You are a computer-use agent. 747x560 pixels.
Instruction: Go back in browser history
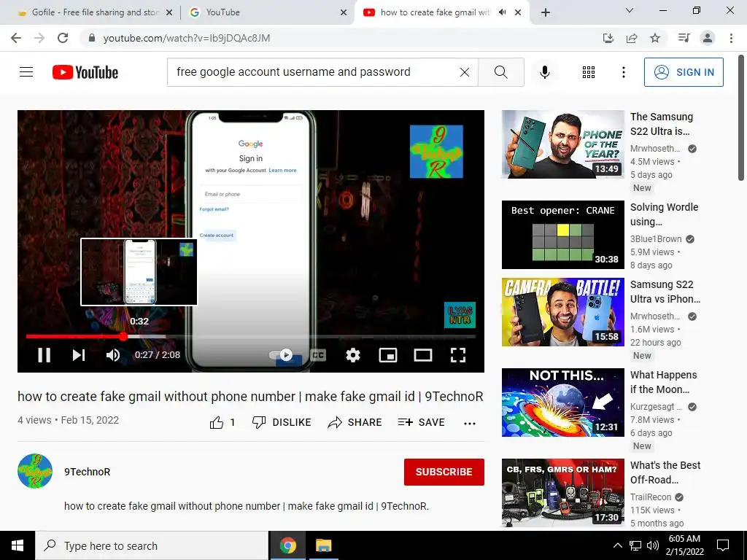pos(16,38)
